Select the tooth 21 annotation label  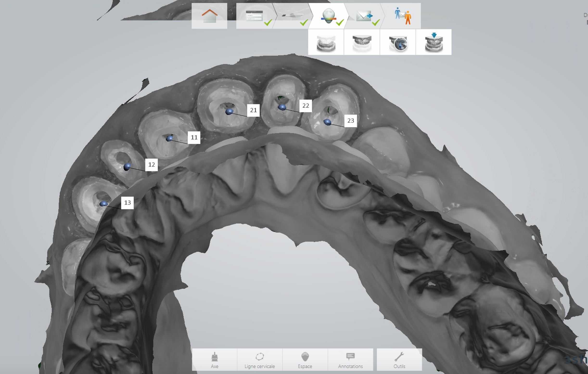[x=253, y=110]
